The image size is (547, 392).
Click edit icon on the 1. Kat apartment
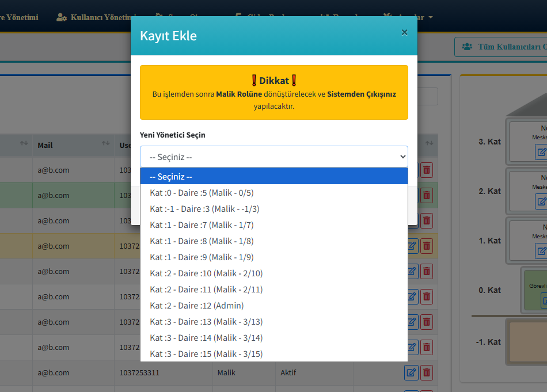pos(541,251)
